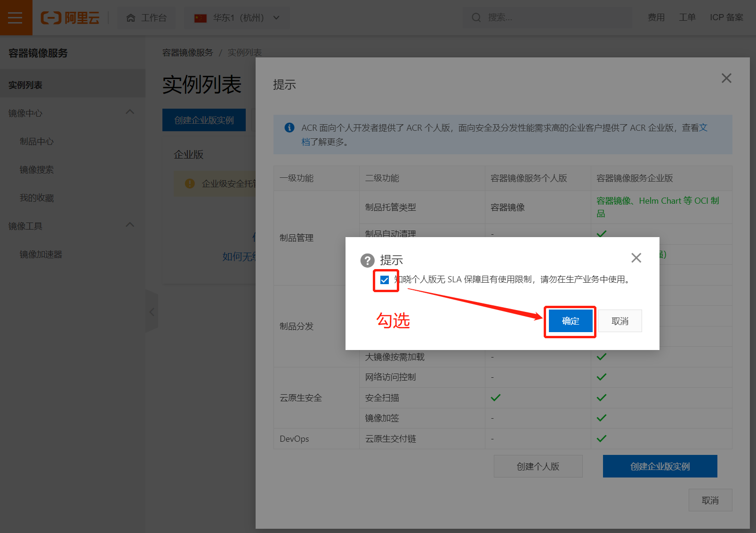Click the blue info icon in the notice
756x533 pixels.
tap(290, 127)
